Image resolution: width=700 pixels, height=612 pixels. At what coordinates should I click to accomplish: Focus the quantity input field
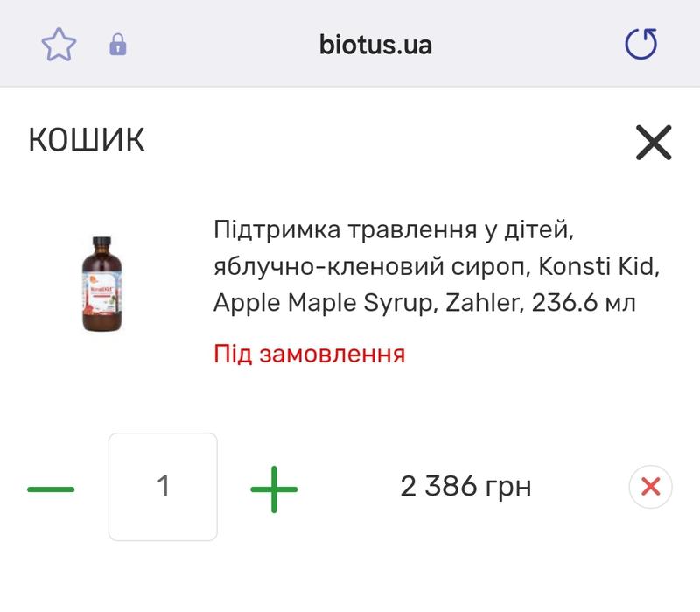(163, 487)
